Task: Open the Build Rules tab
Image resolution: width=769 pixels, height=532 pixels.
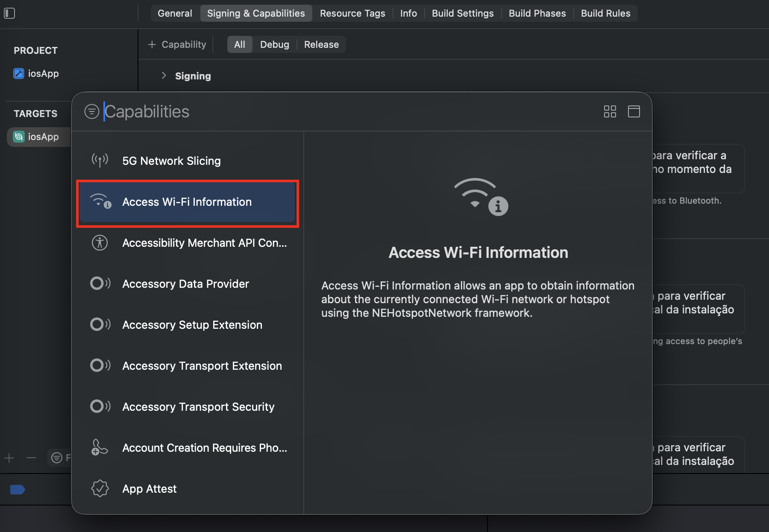Action: pyautogui.click(x=605, y=13)
